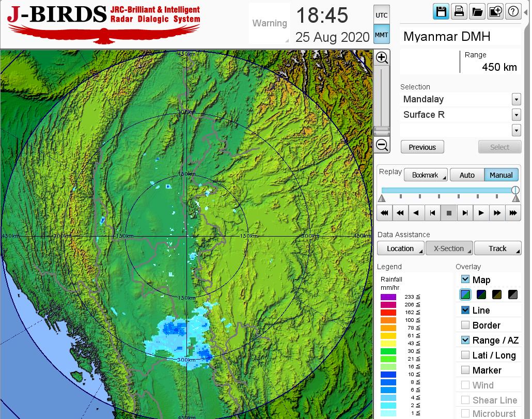The height and width of the screenshot is (419, 532).
Task: Open file using the folder icon
Action: tap(477, 12)
